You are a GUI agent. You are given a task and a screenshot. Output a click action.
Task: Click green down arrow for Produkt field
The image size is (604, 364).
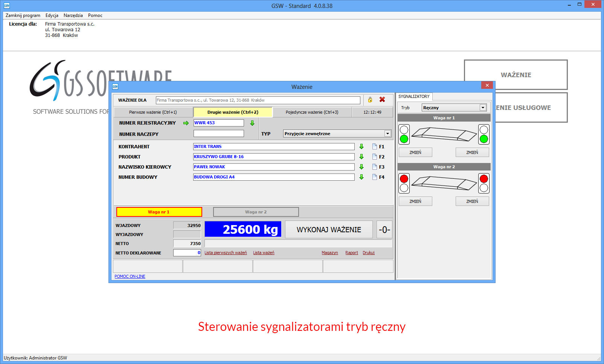click(x=361, y=157)
